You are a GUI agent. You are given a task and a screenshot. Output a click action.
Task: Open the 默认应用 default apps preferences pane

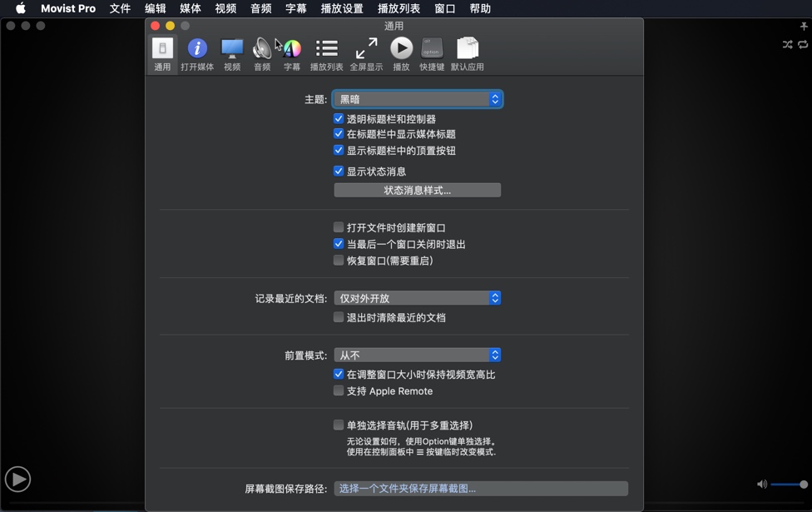click(467, 54)
